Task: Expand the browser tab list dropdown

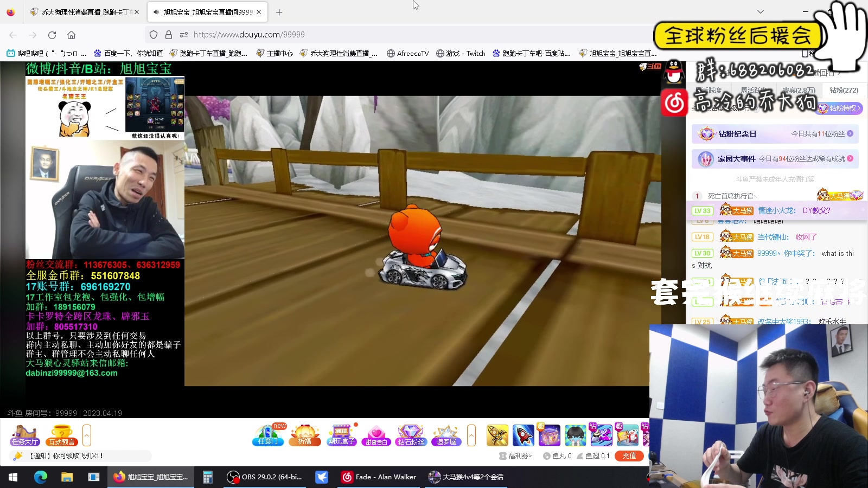Action: tap(761, 12)
